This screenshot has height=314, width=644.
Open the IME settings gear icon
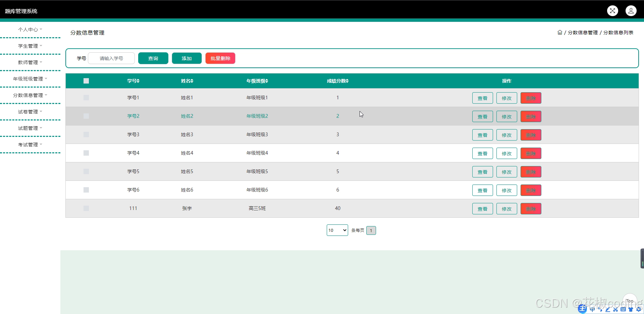point(638,309)
